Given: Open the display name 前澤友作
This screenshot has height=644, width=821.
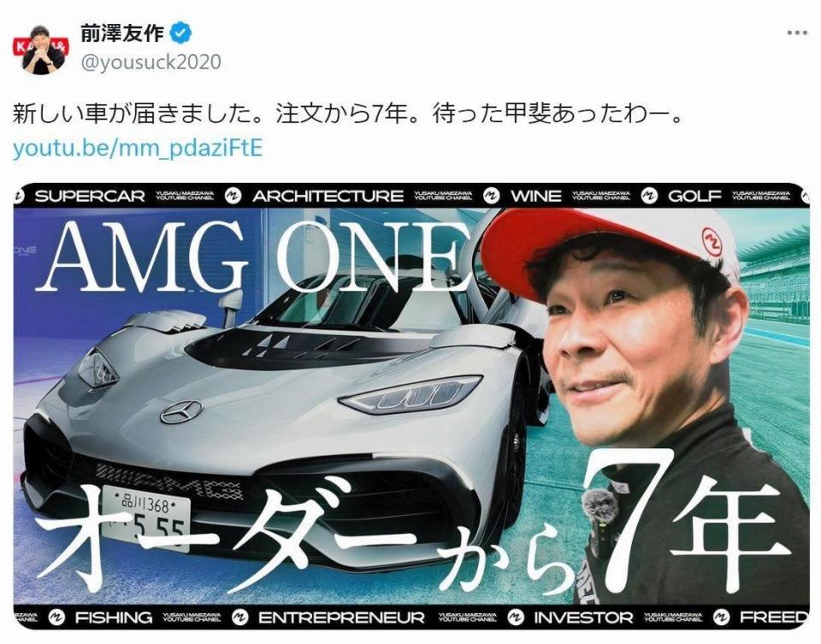Looking at the screenshot, I should [x=122, y=33].
